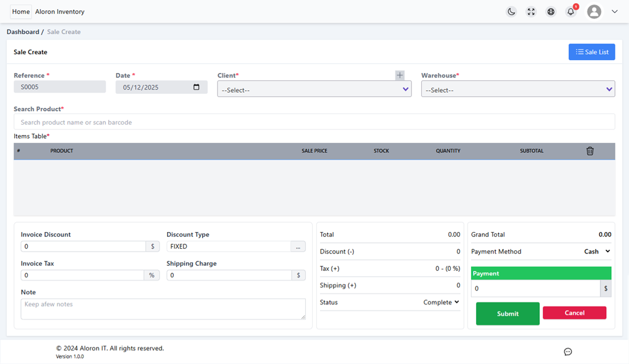Cancel the sale creation
The image size is (629, 364).
point(574,313)
